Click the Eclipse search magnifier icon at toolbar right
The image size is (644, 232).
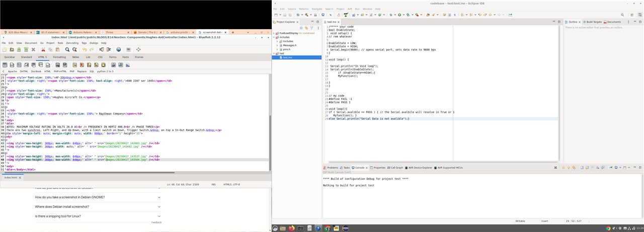(622, 15)
